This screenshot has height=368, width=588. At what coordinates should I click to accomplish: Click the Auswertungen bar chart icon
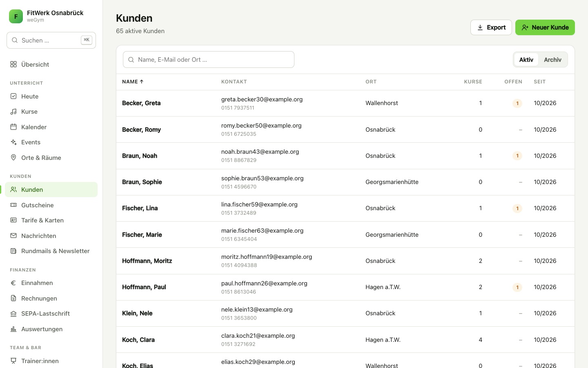click(13, 329)
